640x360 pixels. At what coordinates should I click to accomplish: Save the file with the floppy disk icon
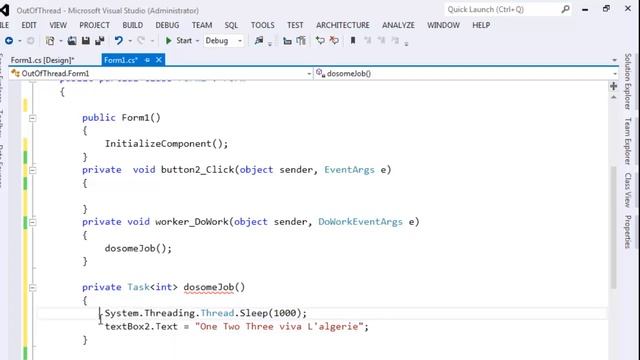click(x=86, y=40)
